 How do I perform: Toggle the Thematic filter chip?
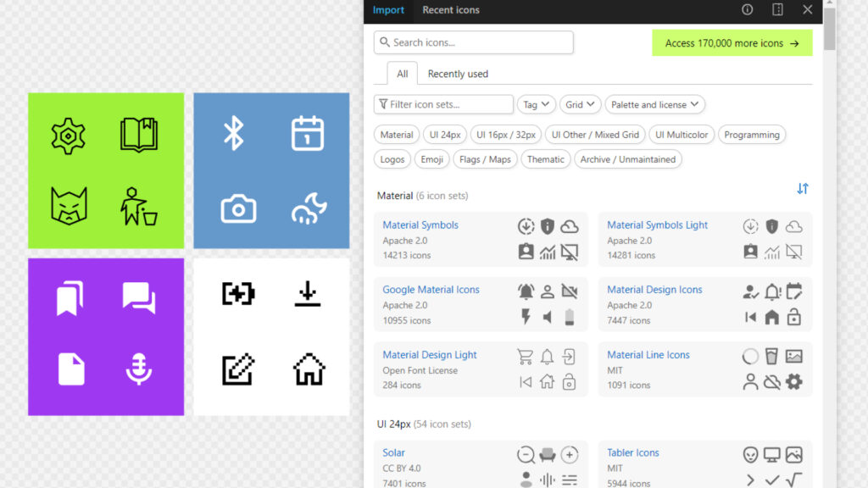tap(545, 159)
